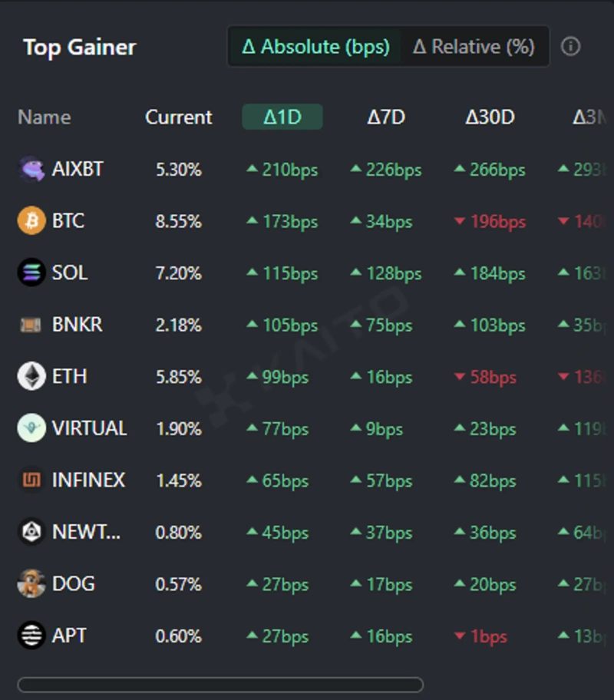Sort by the Δ7D column

pyautogui.click(x=386, y=117)
